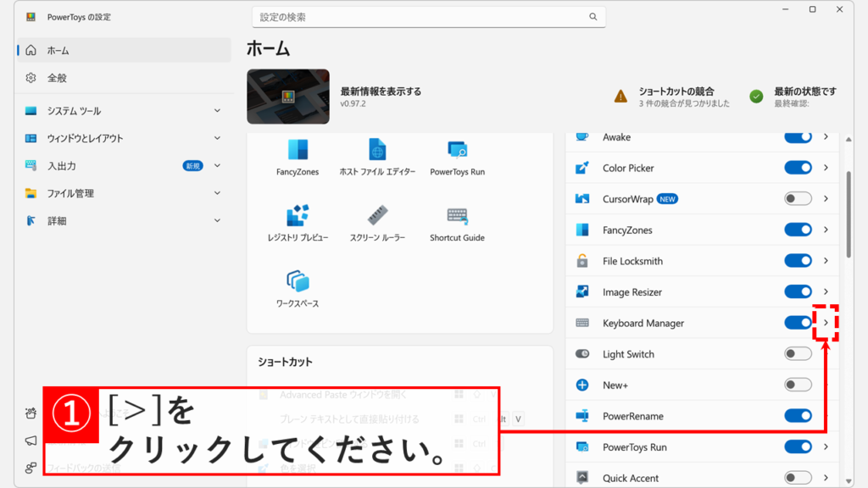Select the Shortcut Guide icon

coord(456,219)
